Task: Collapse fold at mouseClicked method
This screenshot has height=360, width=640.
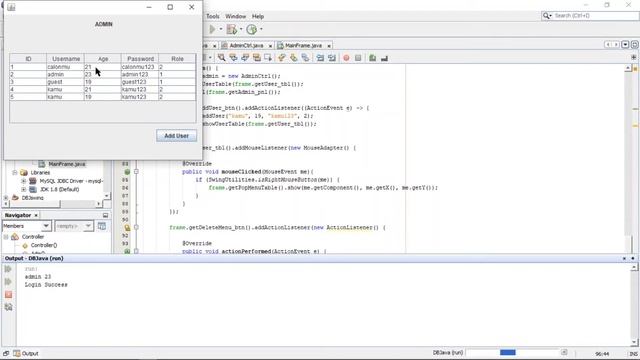Action: pyautogui.click(x=136, y=172)
